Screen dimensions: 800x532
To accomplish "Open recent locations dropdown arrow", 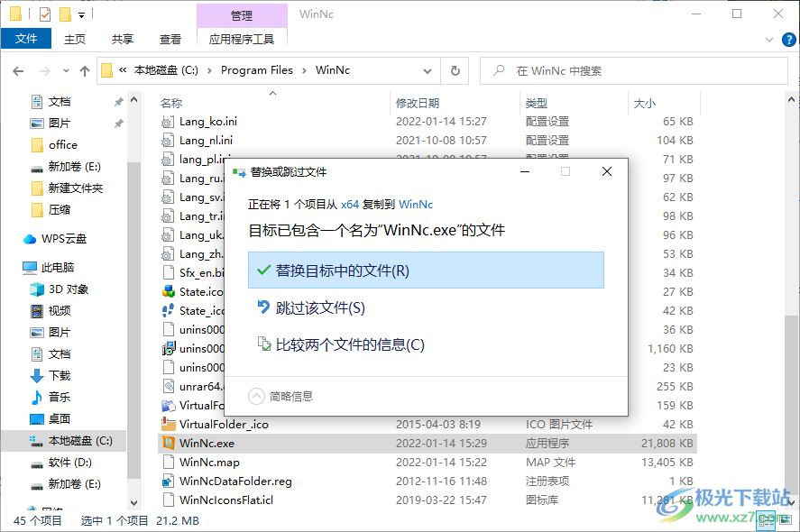I will [x=66, y=71].
